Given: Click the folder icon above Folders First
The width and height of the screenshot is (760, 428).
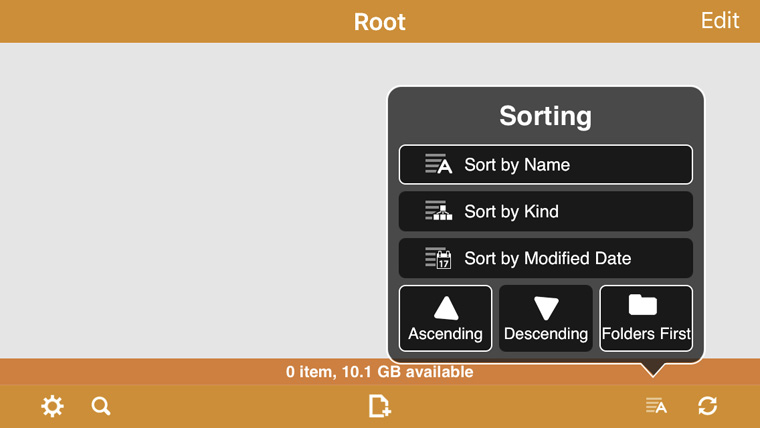Looking at the screenshot, I should pos(643,305).
